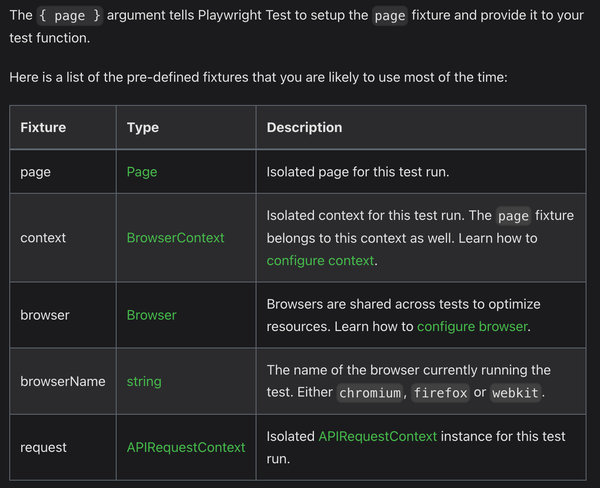Click the context fixture name cell
600x488 pixels.
[63, 238]
